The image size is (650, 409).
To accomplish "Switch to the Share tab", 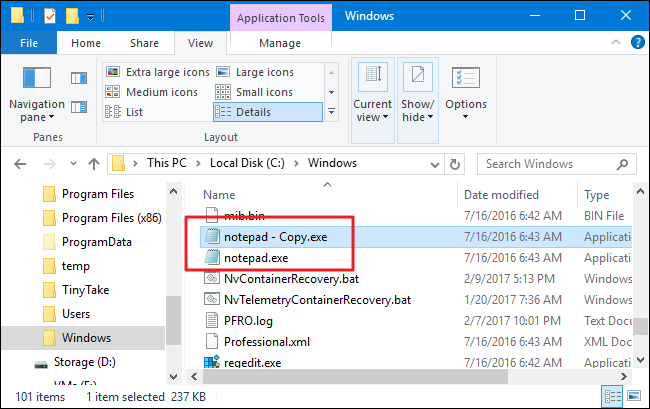I will 144,43.
